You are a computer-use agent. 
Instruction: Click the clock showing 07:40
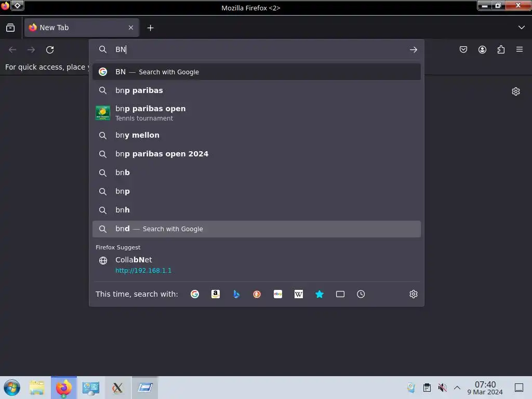(x=485, y=388)
